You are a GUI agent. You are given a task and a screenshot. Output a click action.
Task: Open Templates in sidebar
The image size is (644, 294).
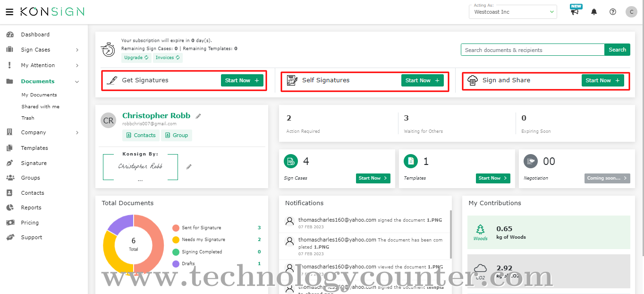pyautogui.click(x=34, y=148)
